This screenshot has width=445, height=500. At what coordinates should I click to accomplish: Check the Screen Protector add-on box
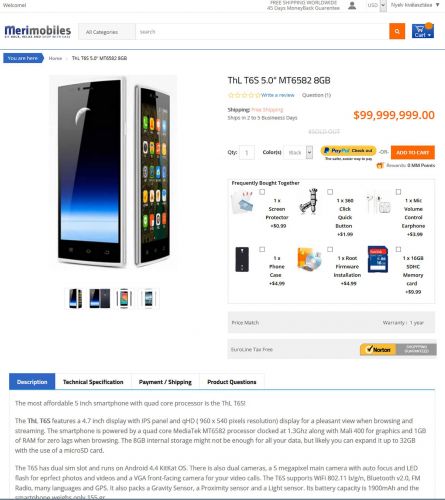(262, 192)
